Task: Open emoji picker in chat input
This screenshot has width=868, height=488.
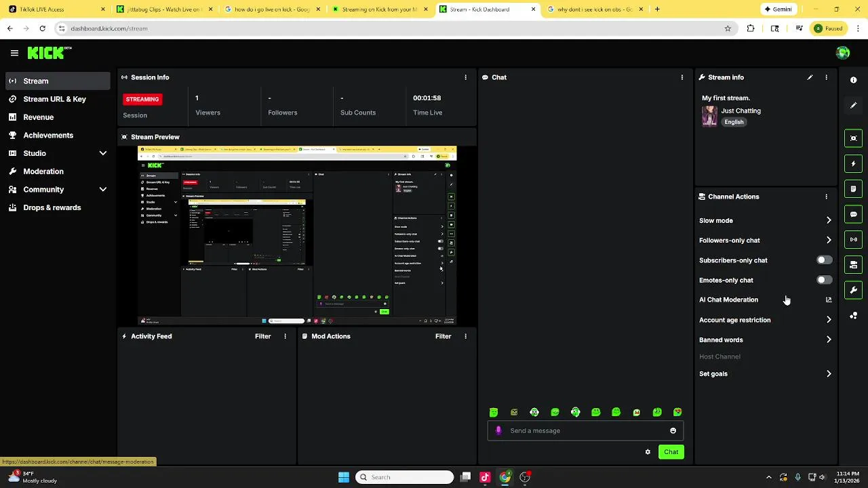Action: [673, 430]
